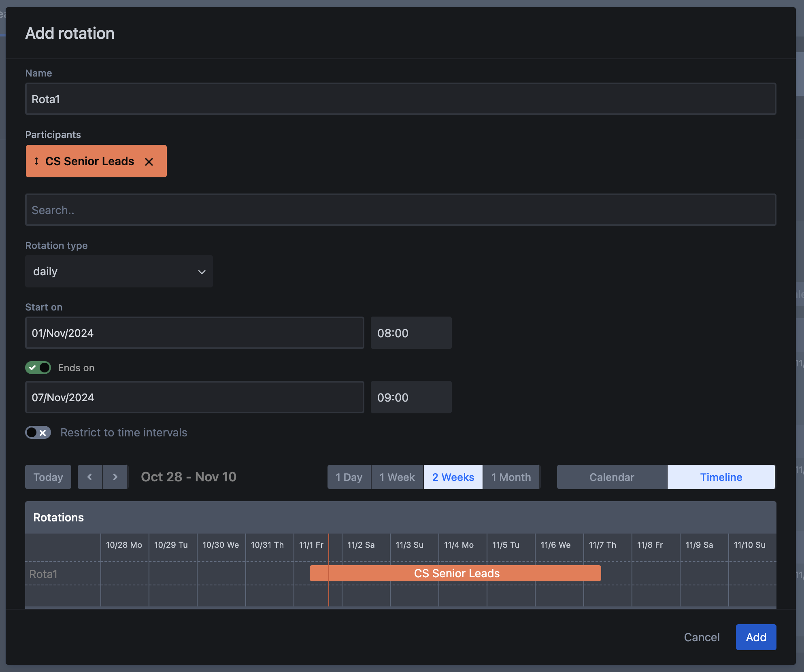Go to next date range
Image resolution: width=804 pixels, height=672 pixels.
point(115,477)
